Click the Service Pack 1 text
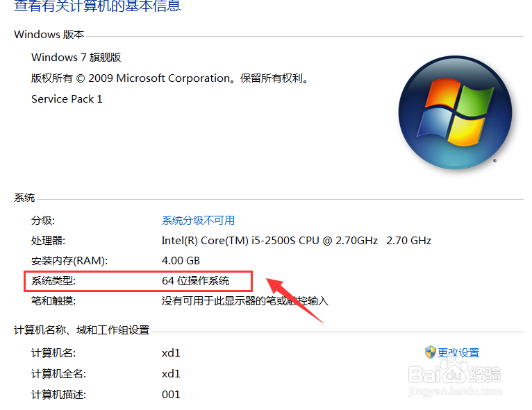 67,99
